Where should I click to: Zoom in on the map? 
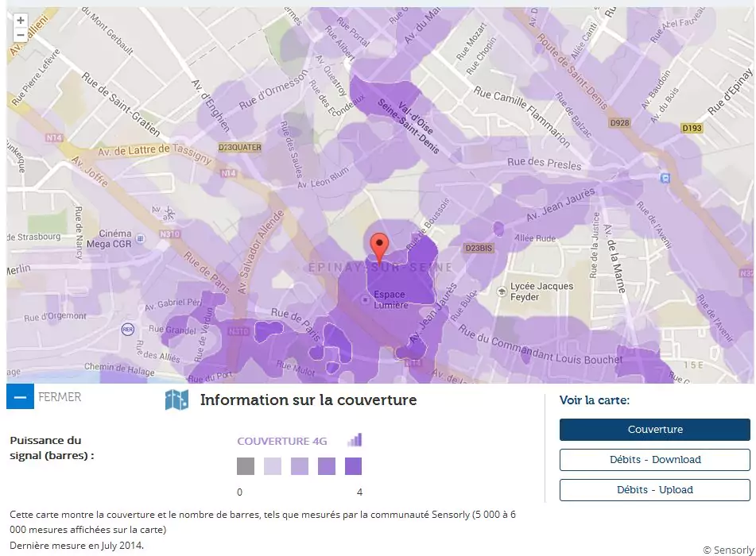[x=21, y=21]
